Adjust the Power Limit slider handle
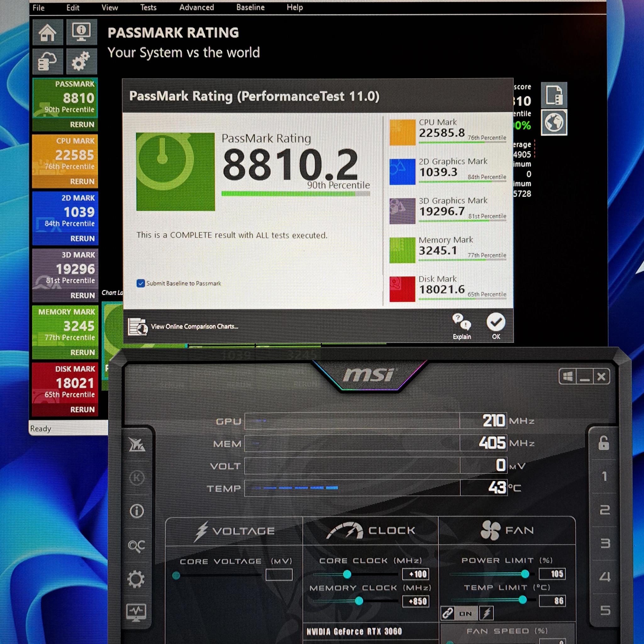 (525, 574)
